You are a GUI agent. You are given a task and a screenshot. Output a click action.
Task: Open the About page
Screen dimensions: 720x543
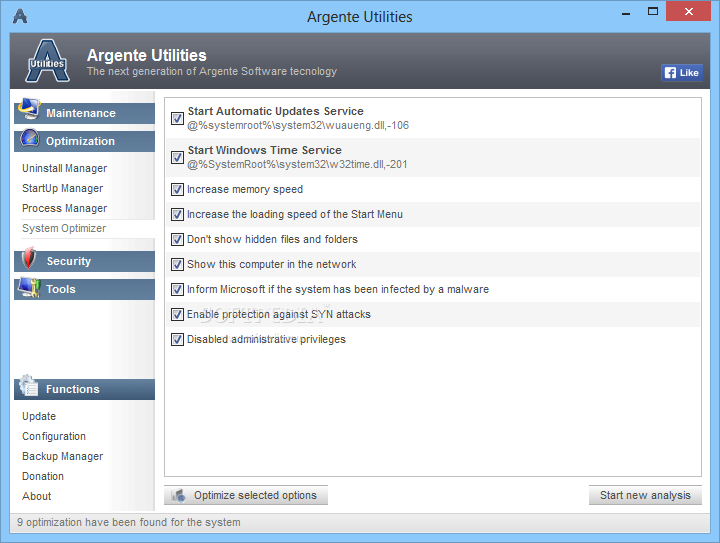point(37,496)
